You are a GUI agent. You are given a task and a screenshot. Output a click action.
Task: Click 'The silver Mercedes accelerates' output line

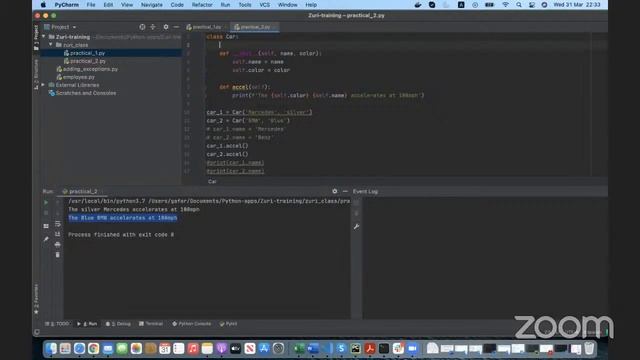coord(134,209)
